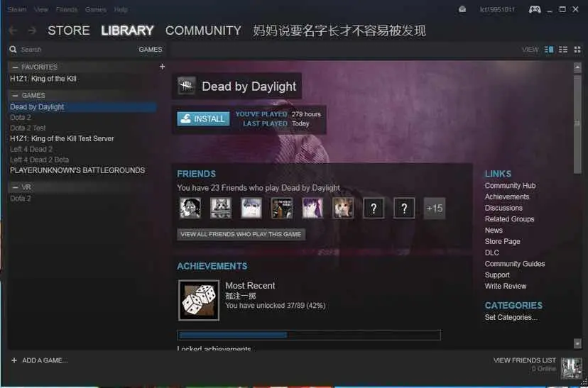Click the Write Review link

(x=506, y=286)
